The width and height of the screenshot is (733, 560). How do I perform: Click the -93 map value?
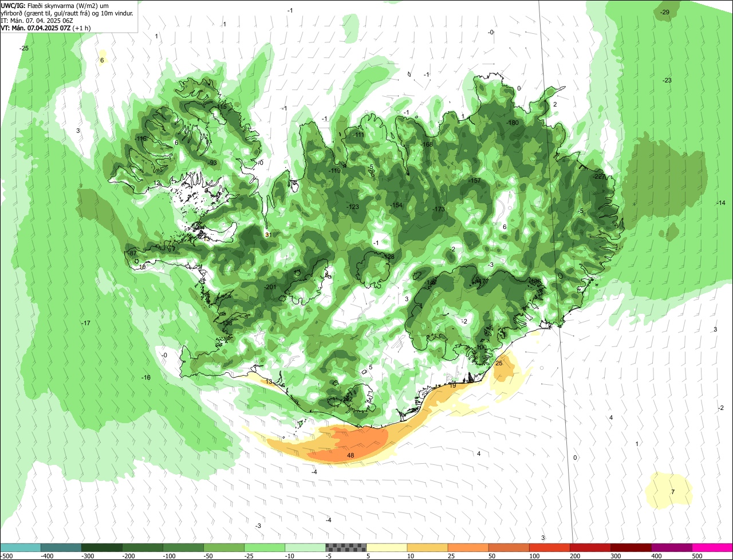pos(212,163)
